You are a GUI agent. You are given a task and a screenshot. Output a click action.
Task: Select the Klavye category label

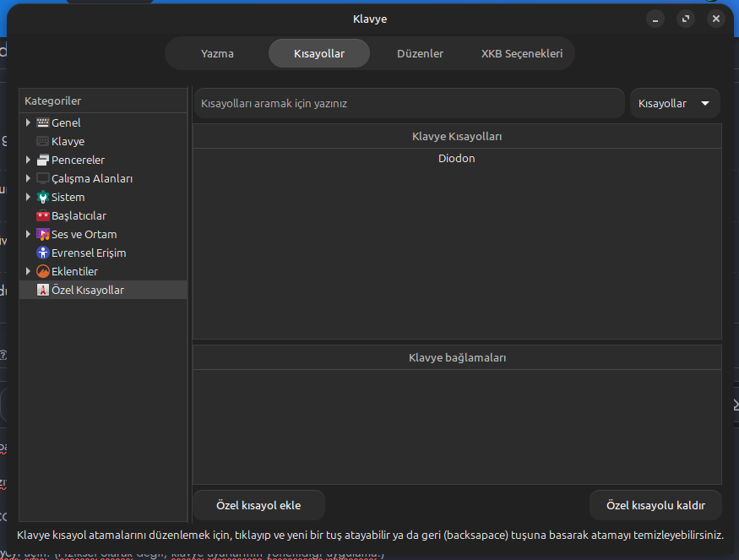[68, 141]
